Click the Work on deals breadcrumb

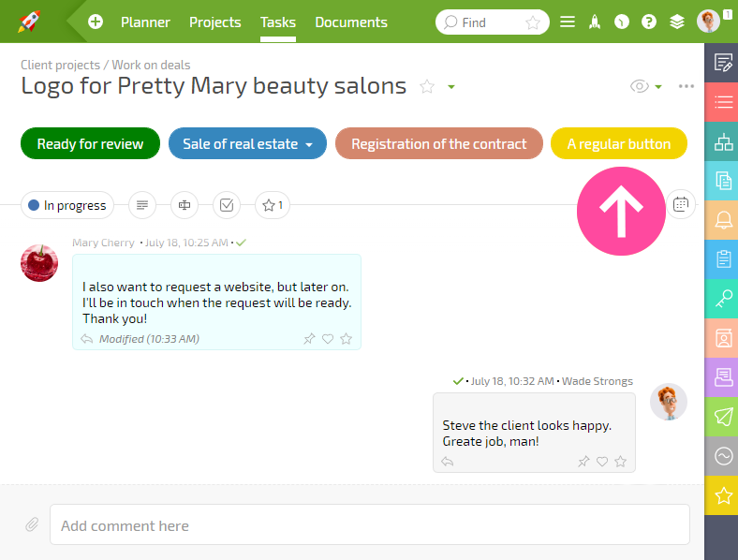(x=151, y=65)
